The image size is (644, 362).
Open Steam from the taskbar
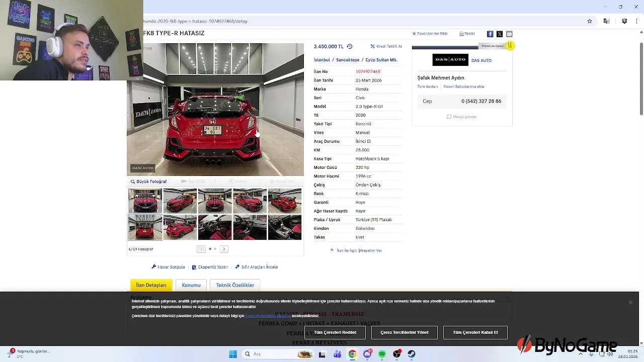coord(412,354)
